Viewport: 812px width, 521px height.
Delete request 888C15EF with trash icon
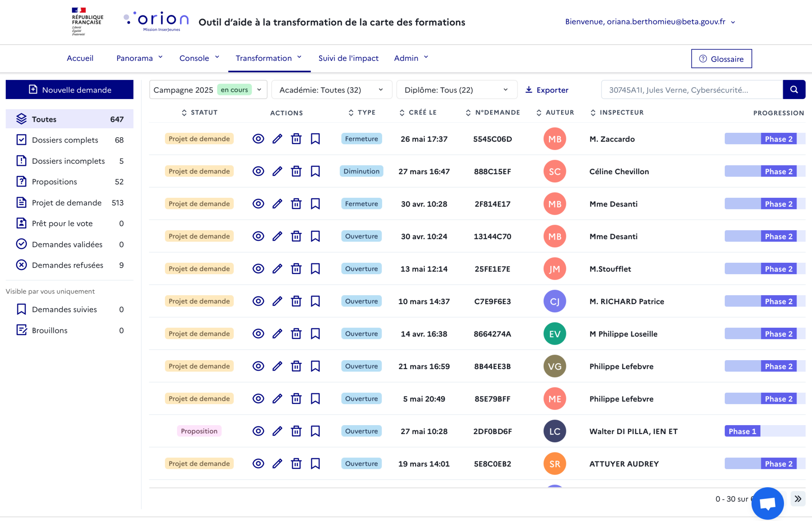(x=296, y=171)
